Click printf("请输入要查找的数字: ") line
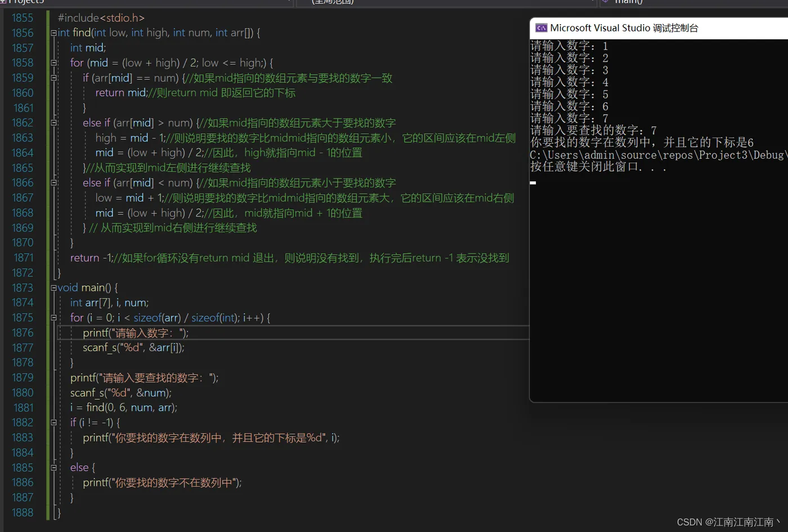The image size is (788, 532). pyautogui.click(x=145, y=378)
